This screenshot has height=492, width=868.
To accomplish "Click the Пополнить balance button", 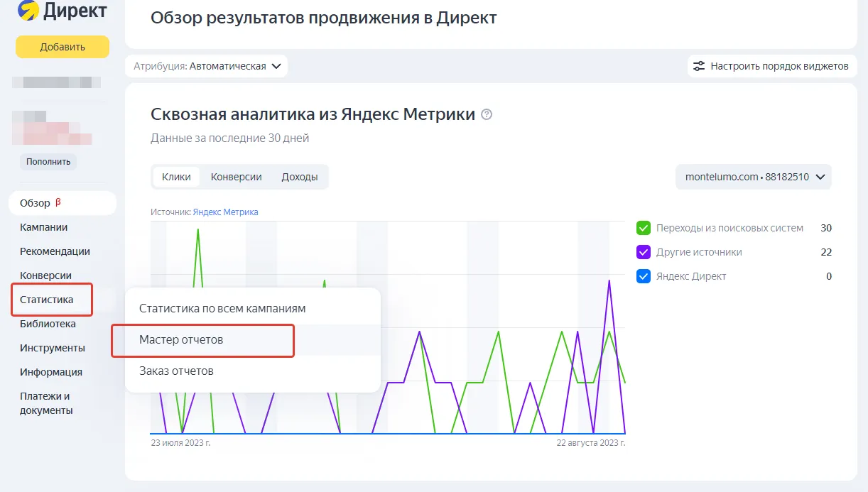I will pyautogui.click(x=48, y=161).
